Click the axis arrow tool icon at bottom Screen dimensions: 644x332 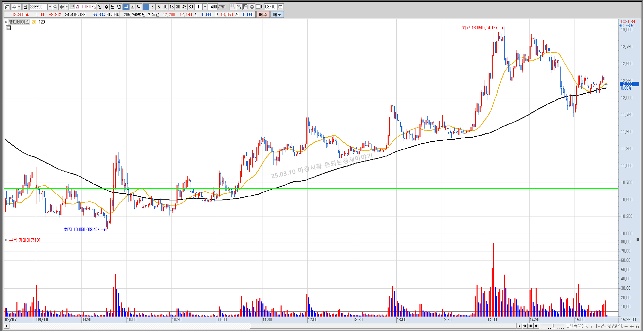coord(586,326)
